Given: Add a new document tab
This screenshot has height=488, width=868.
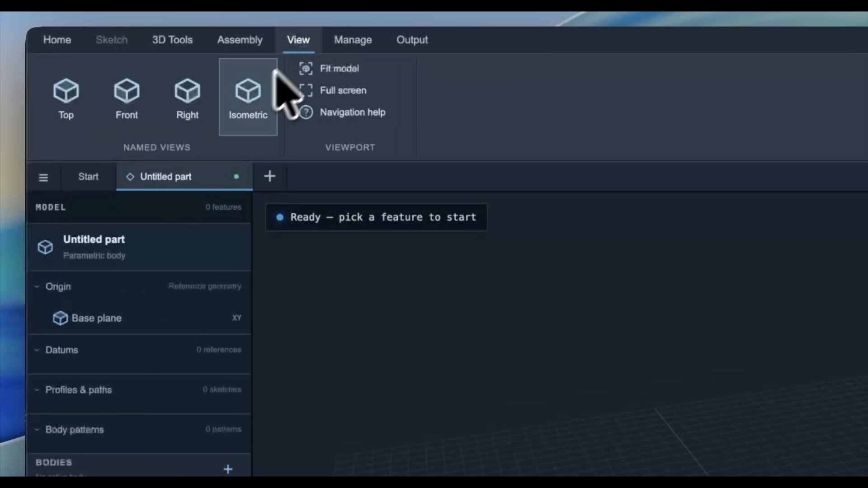Looking at the screenshot, I should [x=270, y=176].
